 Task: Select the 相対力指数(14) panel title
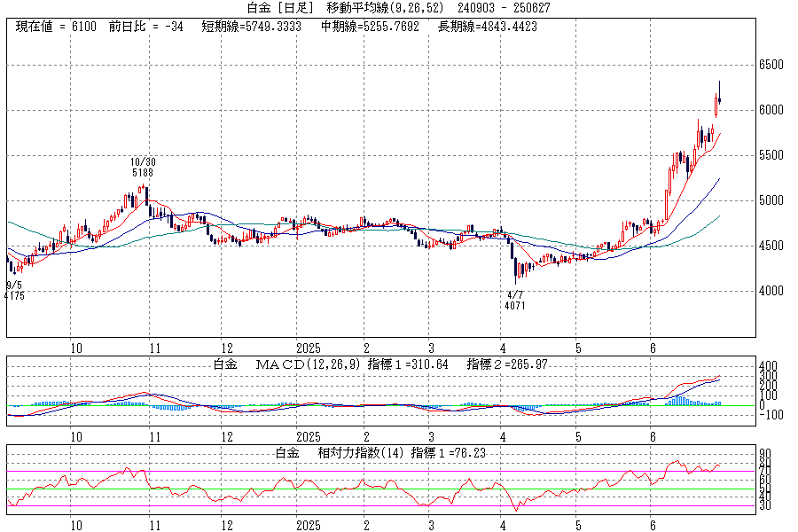tap(335, 453)
